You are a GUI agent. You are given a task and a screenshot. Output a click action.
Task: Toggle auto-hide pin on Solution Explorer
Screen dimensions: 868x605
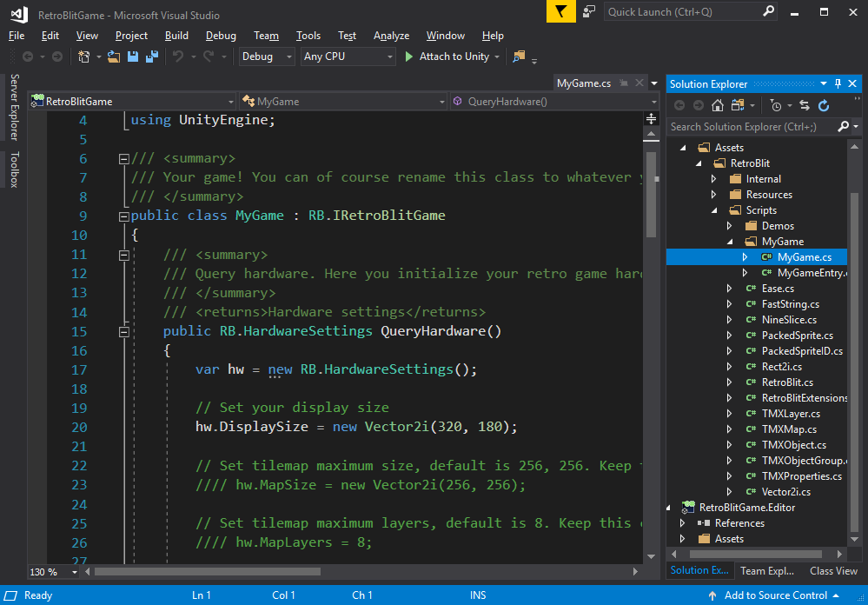coord(838,83)
